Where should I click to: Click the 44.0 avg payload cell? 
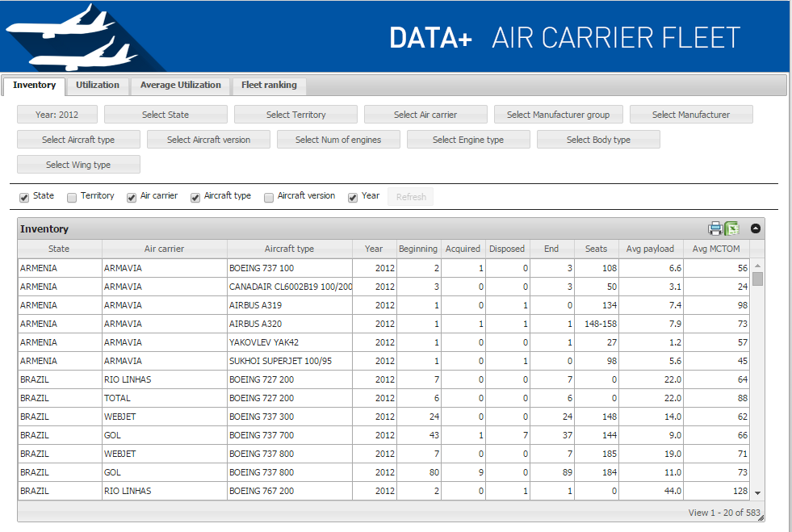[x=651, y=491]
